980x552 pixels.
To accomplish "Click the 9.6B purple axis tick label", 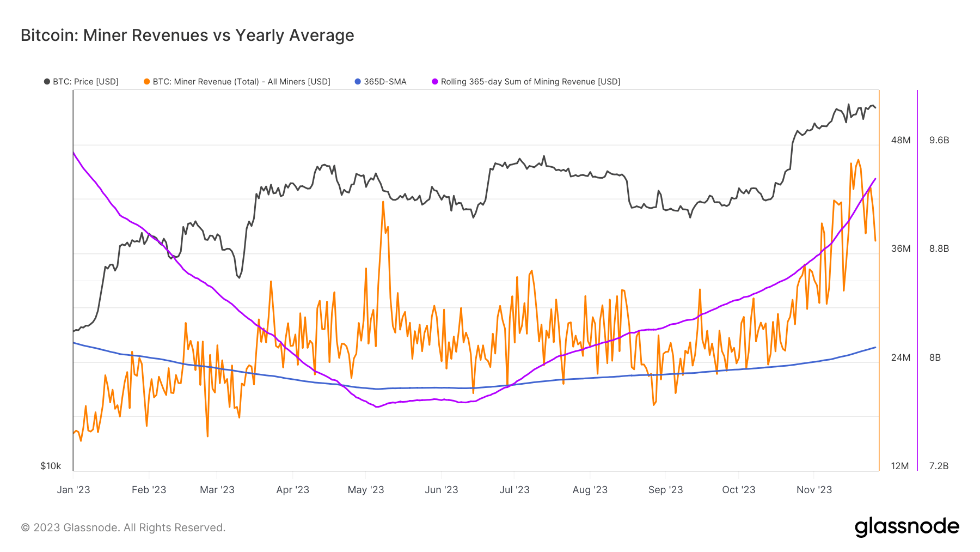I will pos(939,140).
